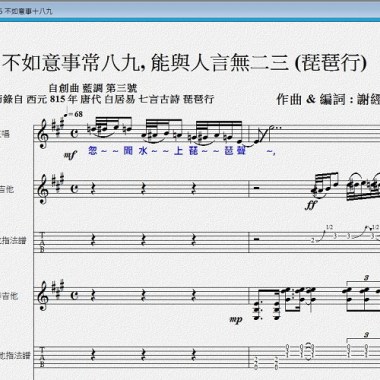This screenshot has width=380, height=380.
Task: Click the window title 不如意事十八九
Action: (x=29, y=11)
